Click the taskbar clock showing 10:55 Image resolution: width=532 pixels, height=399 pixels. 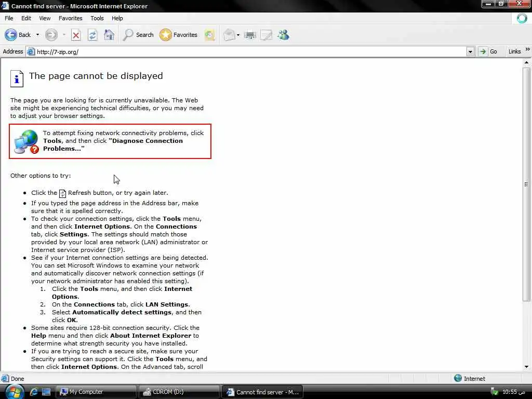(x=513, y=392)
